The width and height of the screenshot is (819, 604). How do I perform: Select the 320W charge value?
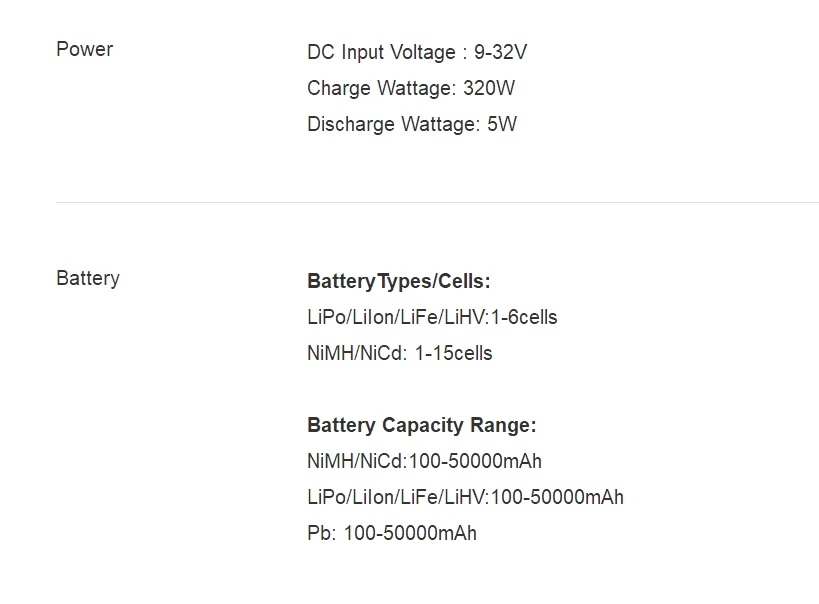(x=489, y=88)
